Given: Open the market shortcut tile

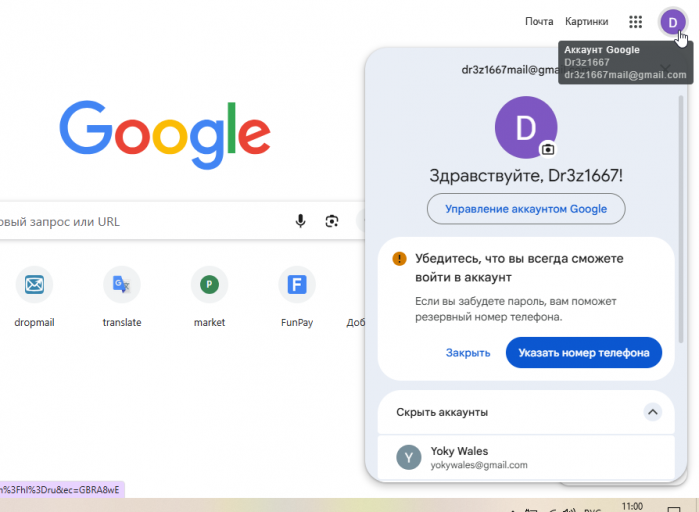Looking at the screenshot, I should pos(210,296).
